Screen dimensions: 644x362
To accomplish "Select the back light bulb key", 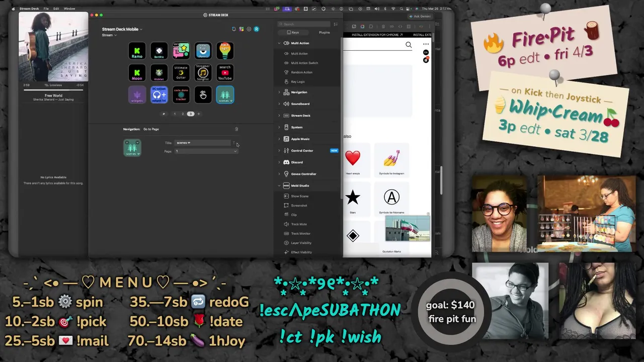I will tap(225, 51).
